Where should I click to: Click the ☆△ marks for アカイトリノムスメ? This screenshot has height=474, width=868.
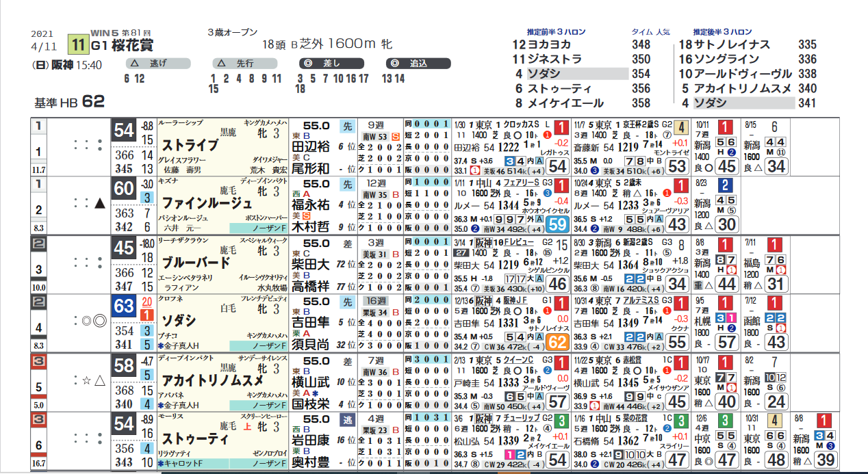tap(94, 380)
